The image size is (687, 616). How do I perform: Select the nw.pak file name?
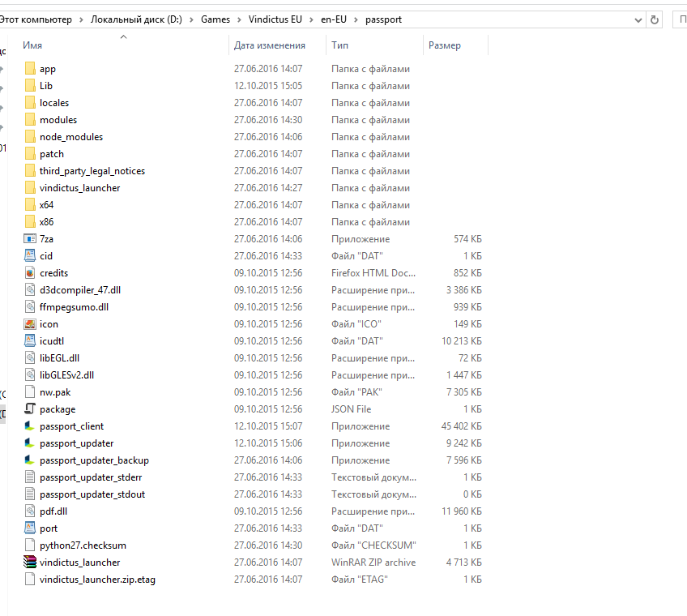55,392
